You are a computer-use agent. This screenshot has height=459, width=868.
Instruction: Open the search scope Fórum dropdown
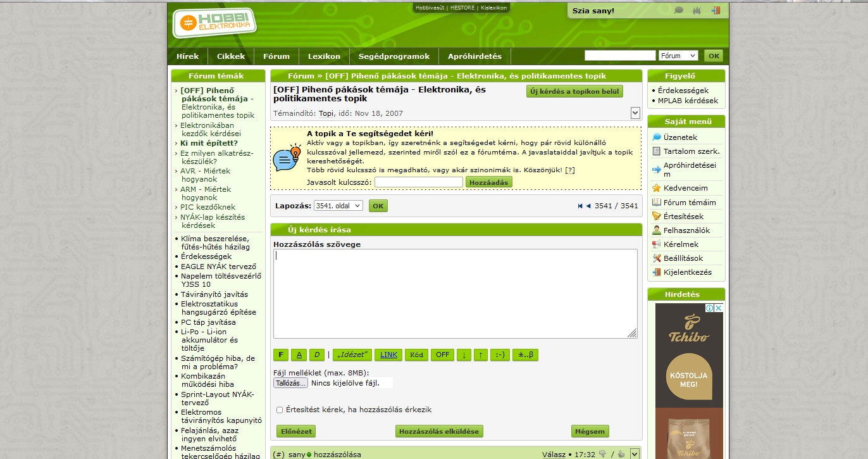678,56
